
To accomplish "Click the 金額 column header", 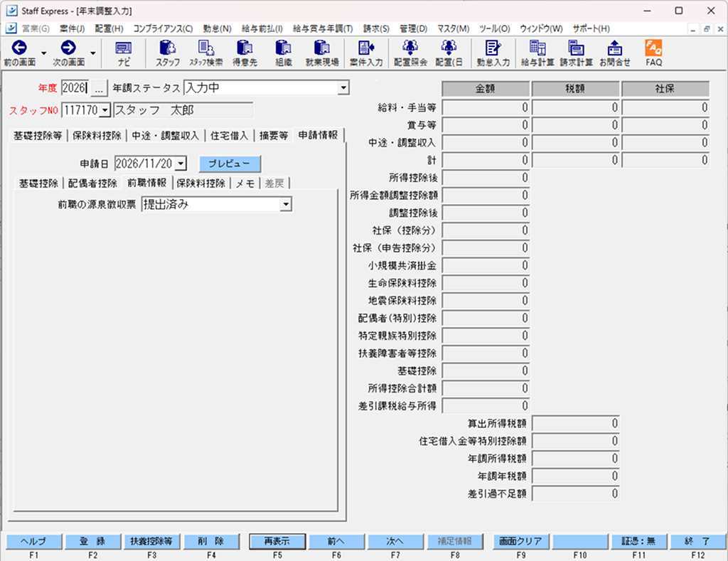I will (x=486, y=89).
